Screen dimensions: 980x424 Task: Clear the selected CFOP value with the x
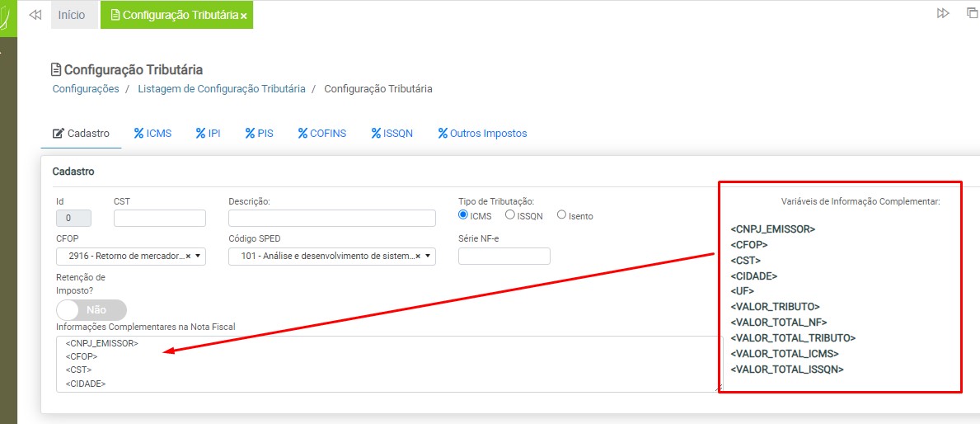pyautogui.click(x=188, y=257)
